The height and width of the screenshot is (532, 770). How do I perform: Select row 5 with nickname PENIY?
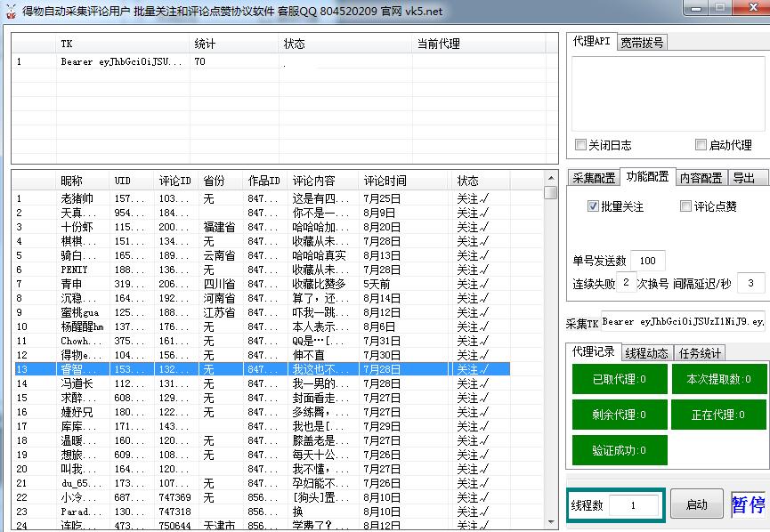74,270
